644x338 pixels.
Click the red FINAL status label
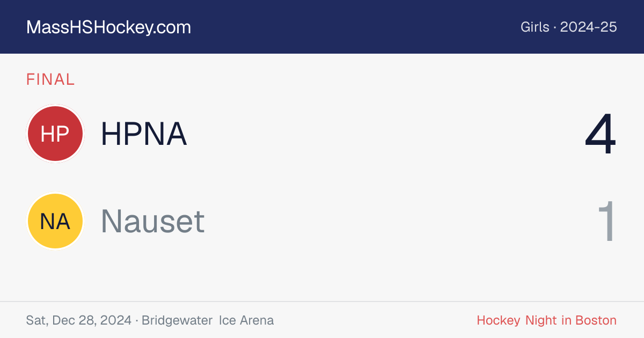coord(50,79)
